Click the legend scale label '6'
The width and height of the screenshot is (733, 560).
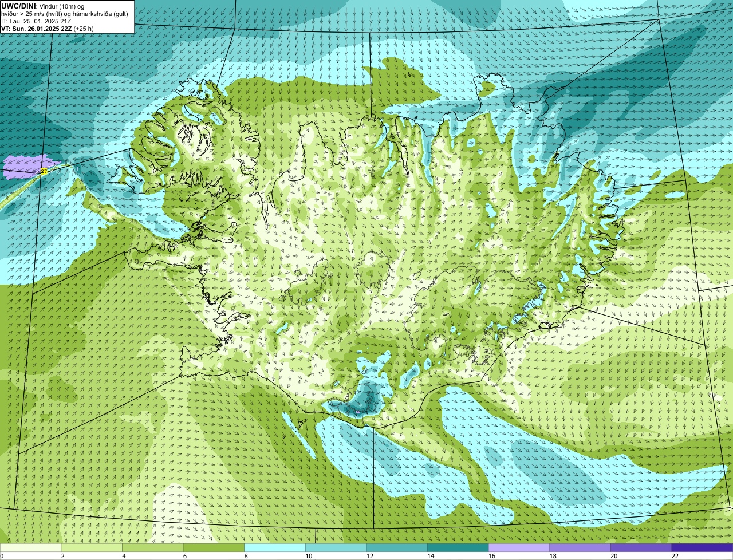(184, 556)
